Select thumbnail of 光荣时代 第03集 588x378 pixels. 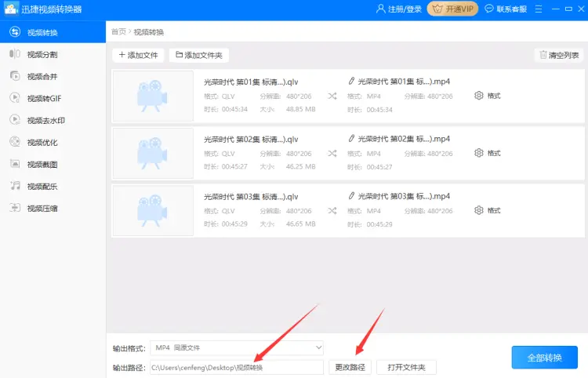tap(153, 211)
